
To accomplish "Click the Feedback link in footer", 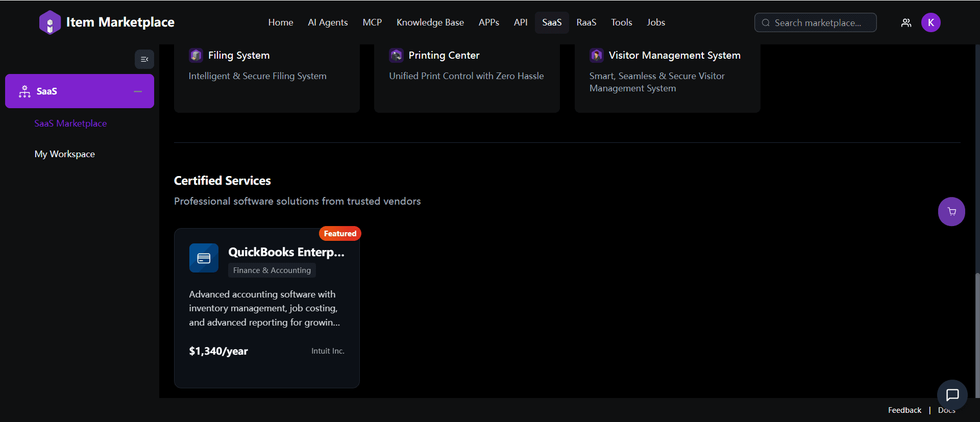I will tap(904, 410).
